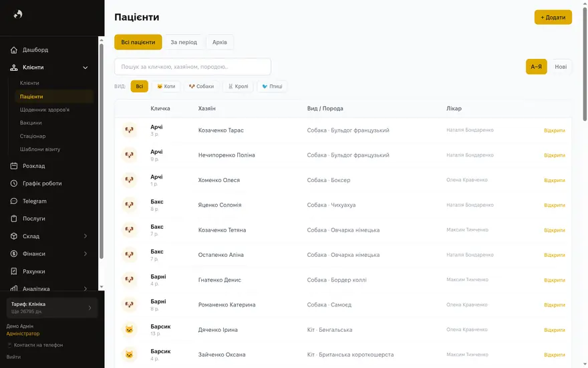
Task: Click the Лікар column header
Action: click(454, 108)
